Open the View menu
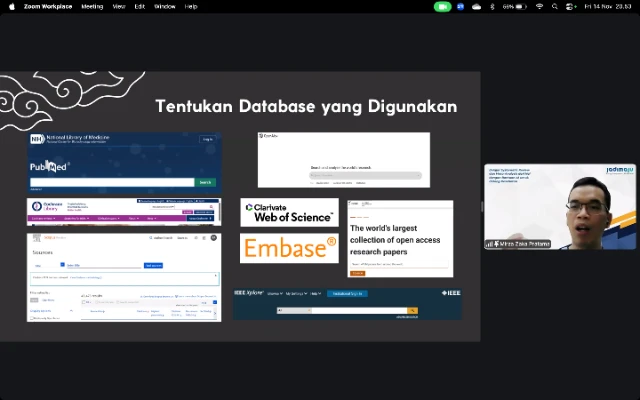 pos(119,7)
